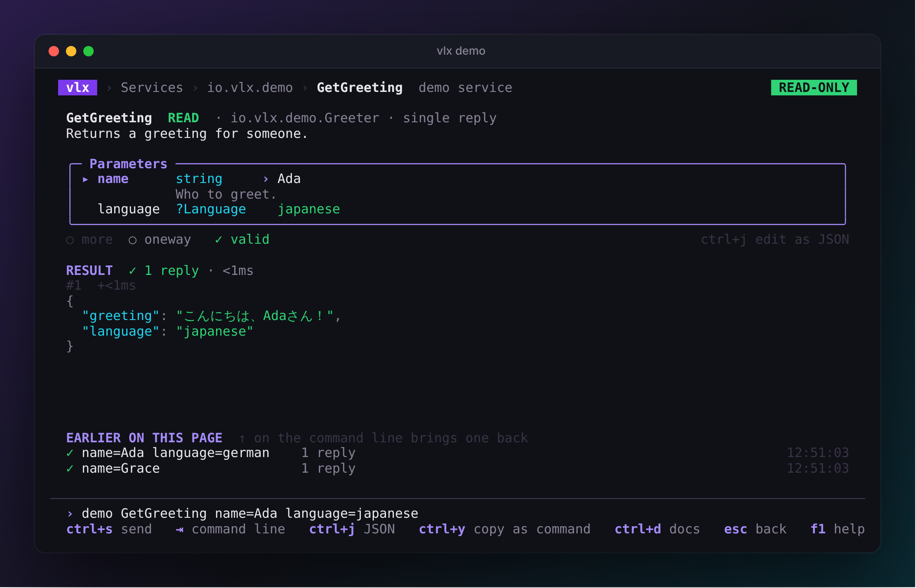Click the "greeting" JSON key
Image resolution: width=916 pixels, height=588 pixels.
(x=121, y=316)
